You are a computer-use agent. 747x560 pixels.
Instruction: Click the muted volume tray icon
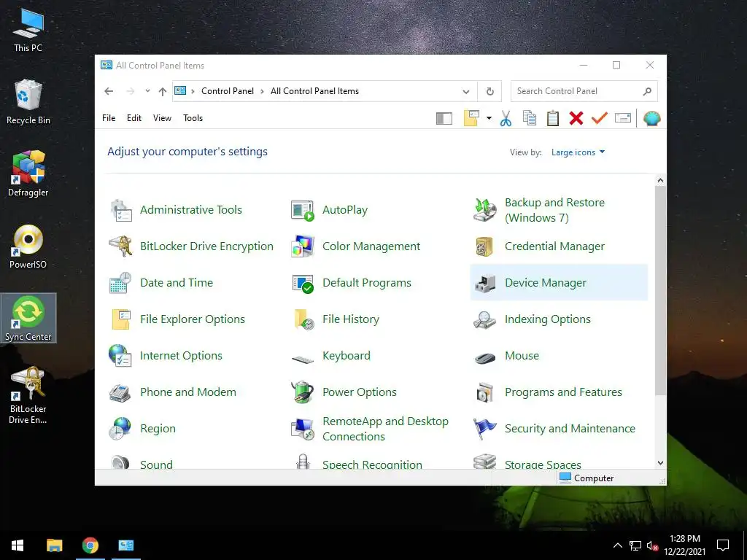click(x=652, y=545)
